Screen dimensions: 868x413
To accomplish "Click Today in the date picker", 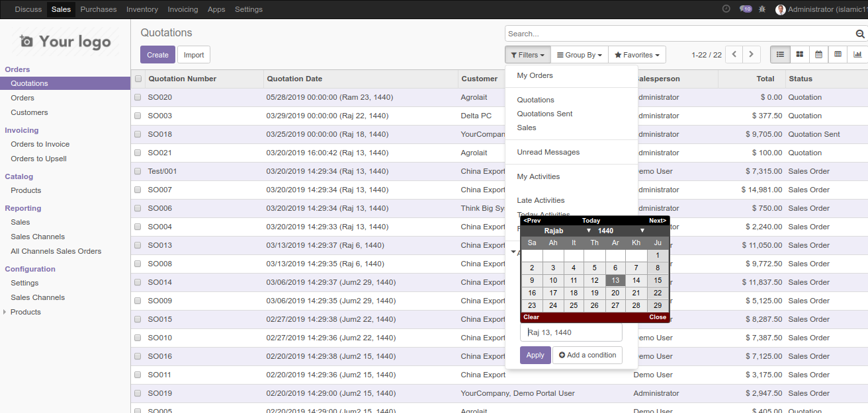I will click(x=591, y=221).
